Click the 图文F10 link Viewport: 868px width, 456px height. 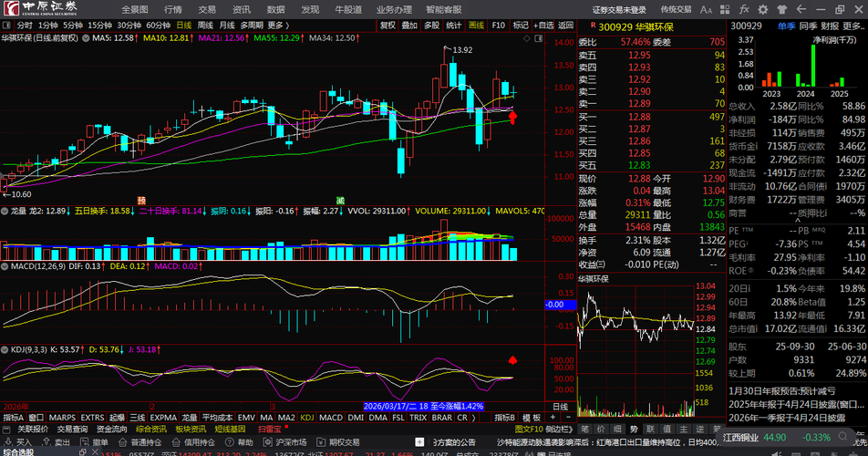coord(529,429)
